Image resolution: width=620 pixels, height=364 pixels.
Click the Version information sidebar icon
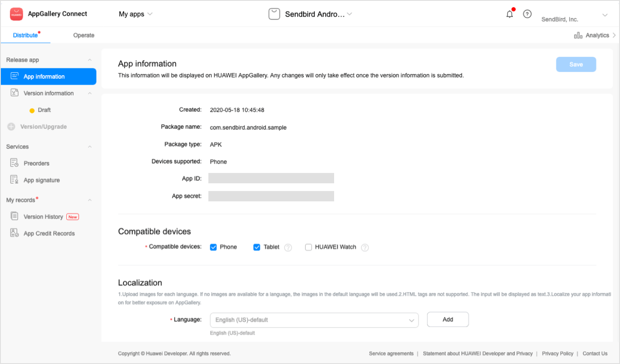pos(15,93)
